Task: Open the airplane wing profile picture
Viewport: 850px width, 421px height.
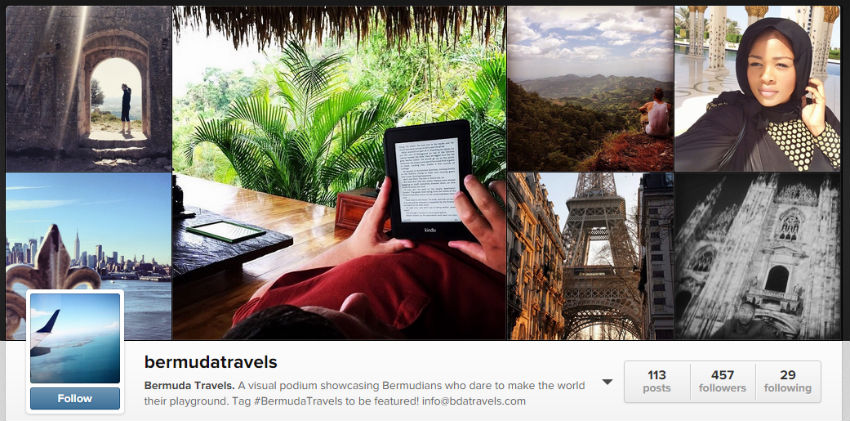Action: click(x=75, y=338)
